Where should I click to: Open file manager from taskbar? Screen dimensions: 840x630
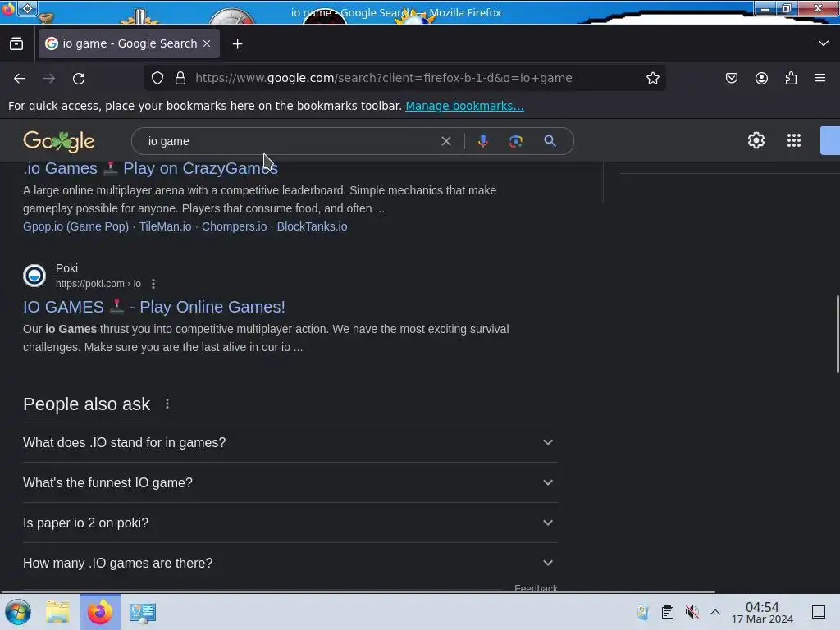tap(57, 612)
